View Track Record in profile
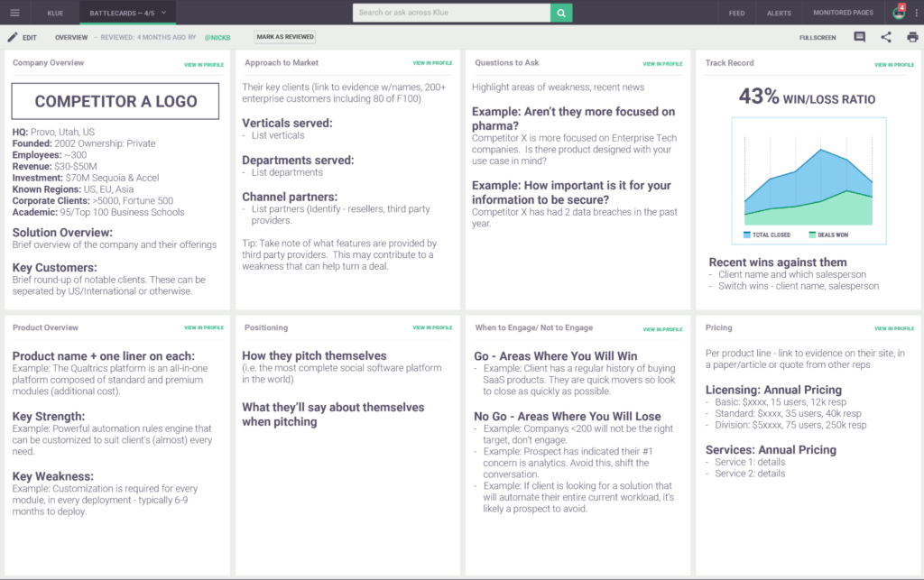Viewport: 924px width, 580px height. (x=894, y=65)
